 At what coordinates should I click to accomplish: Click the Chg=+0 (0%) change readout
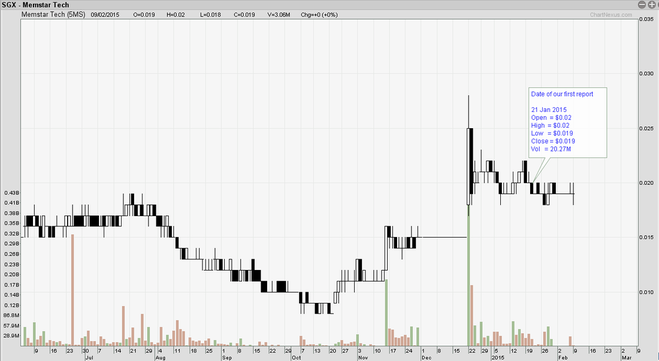tap(319, 15)
